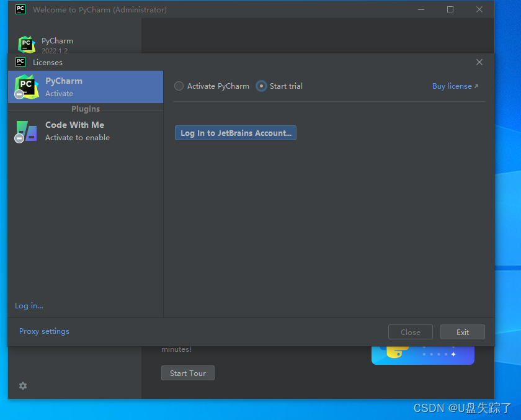The height and width of the screenshot is (420, 521).
Task: Click Log In to JetBrains Account button
Action: [x=236, y=133]
